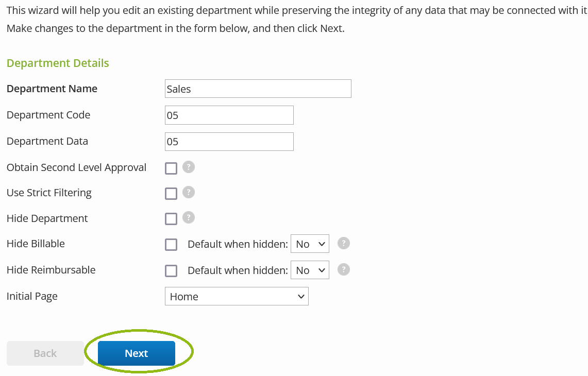Open the Initial Page dropdown showing Home
Image resolution: width=588 pixels, height=376 pixels.
click(x=237, y=296)
